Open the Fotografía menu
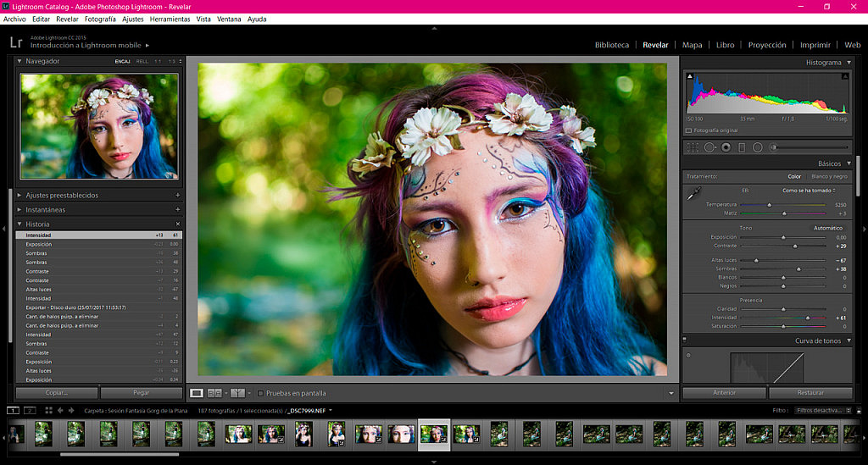The image size is (868, 465). (100, 19)
